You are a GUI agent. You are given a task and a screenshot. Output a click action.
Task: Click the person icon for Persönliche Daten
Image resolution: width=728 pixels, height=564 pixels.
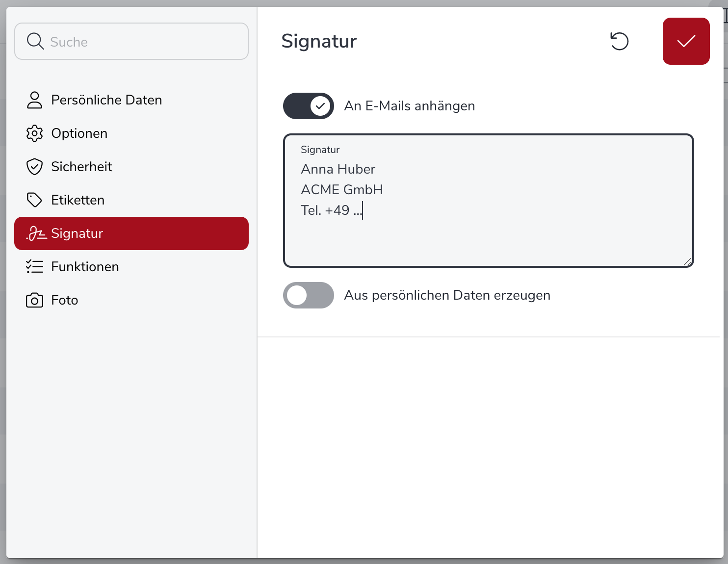coord(34,100)
